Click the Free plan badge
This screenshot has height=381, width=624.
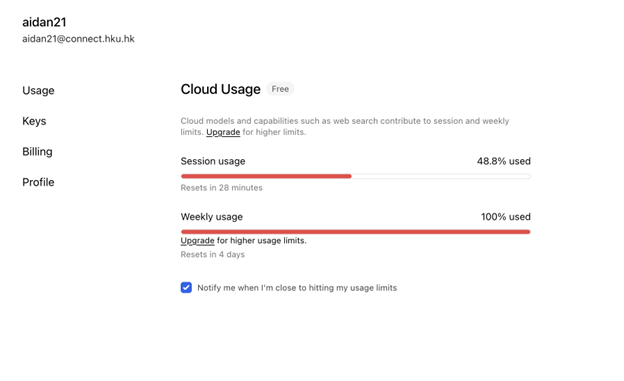pyautogui.click(x=280, y=89)
